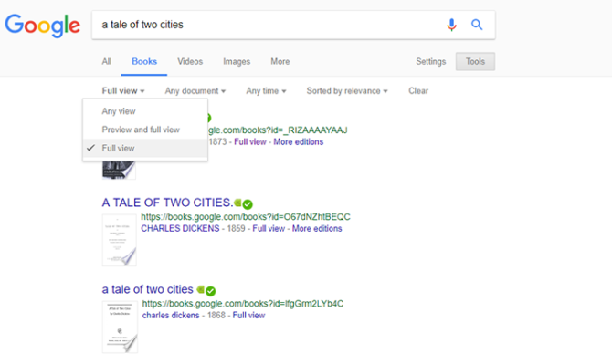Click small green tag icon after lowercase tale title
Image resolution: width=612 pixels, height=364 pixels.
pos(201,289)
